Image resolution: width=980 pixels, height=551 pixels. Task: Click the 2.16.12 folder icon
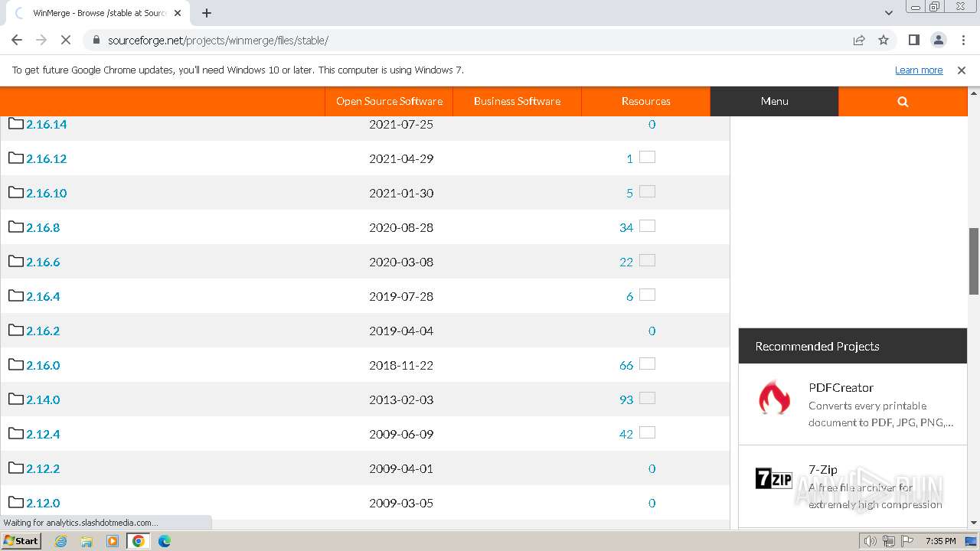tap(16, 158)
